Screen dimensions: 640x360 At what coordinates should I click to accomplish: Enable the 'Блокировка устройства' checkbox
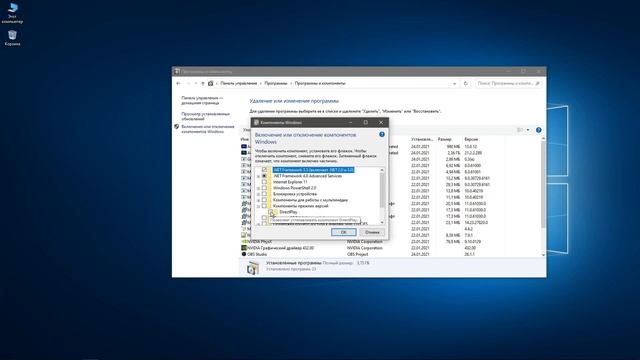264,194
